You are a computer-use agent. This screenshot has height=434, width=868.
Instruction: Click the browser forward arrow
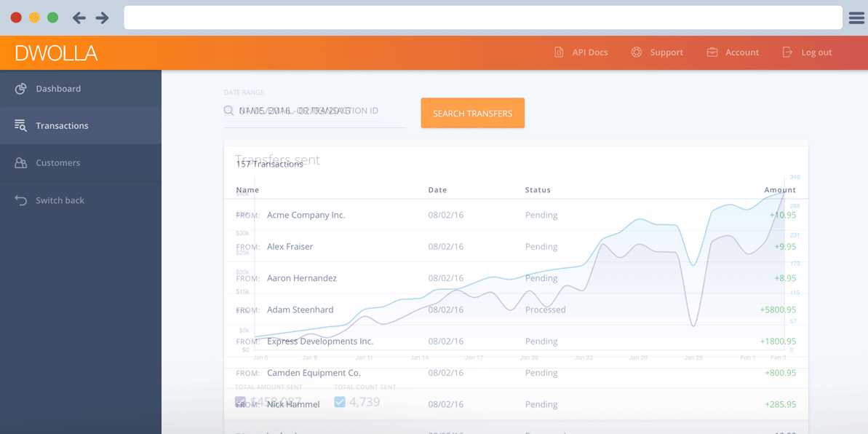point(102,17)
